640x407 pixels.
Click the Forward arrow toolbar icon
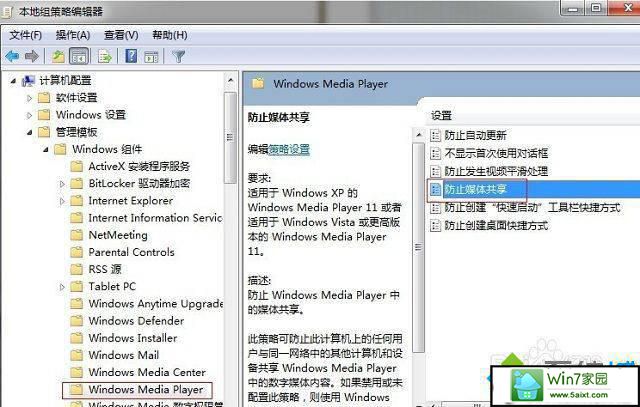tap(32, 56)
